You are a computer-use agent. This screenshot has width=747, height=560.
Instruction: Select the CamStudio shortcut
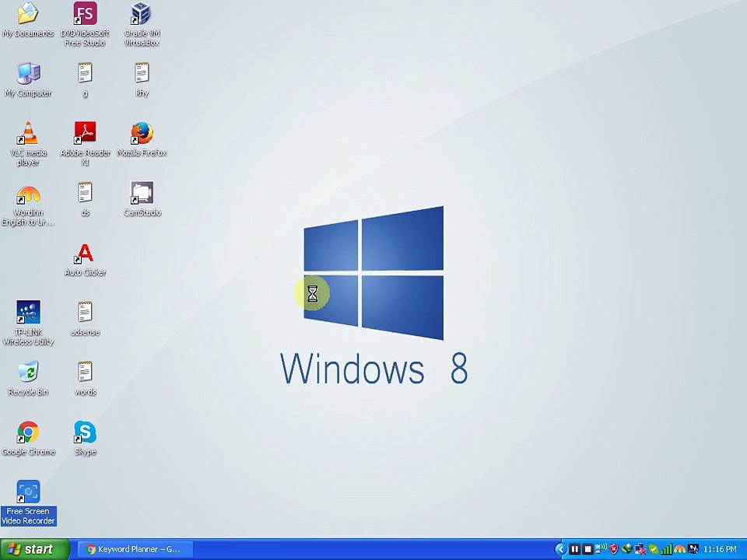tap(142, 200)
